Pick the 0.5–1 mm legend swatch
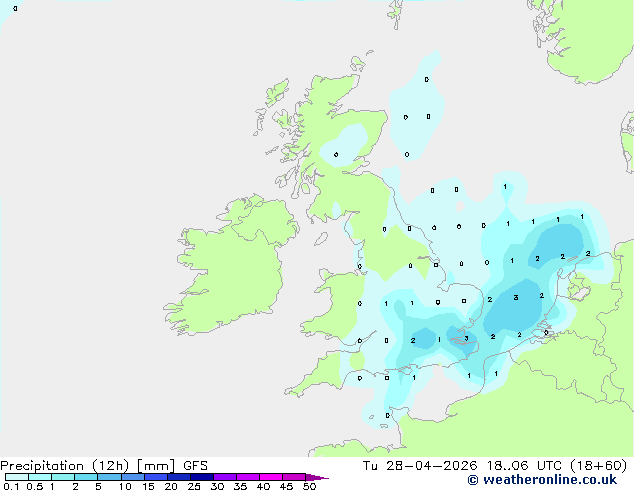Screen dimensions: 634x490 pos(40,477)
